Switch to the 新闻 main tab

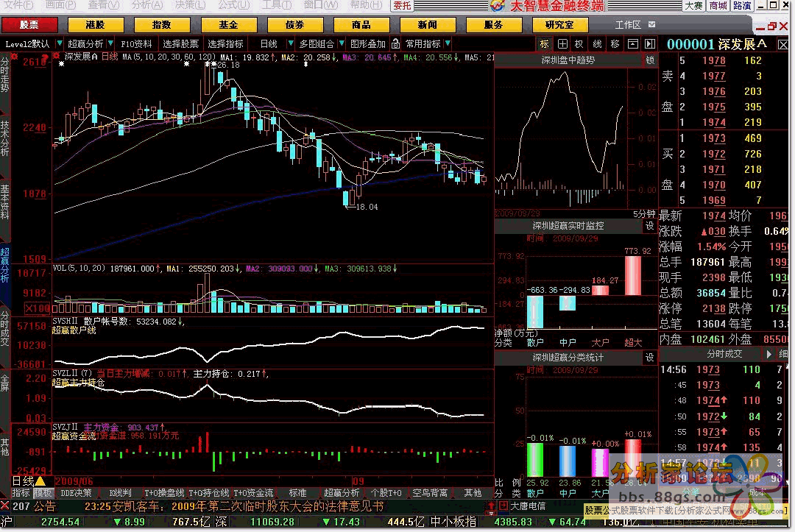pos(428,24)
